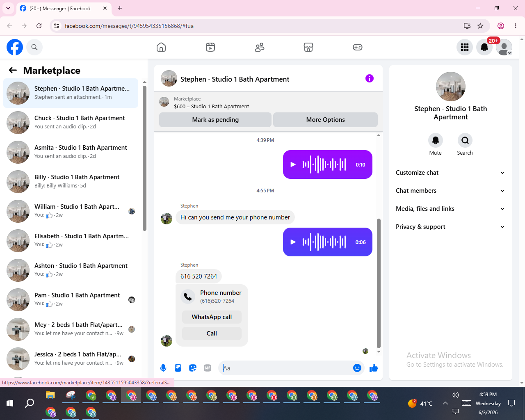525x420 pixels.
Task: Go to the Home feed tab
Action: point(161,47)
